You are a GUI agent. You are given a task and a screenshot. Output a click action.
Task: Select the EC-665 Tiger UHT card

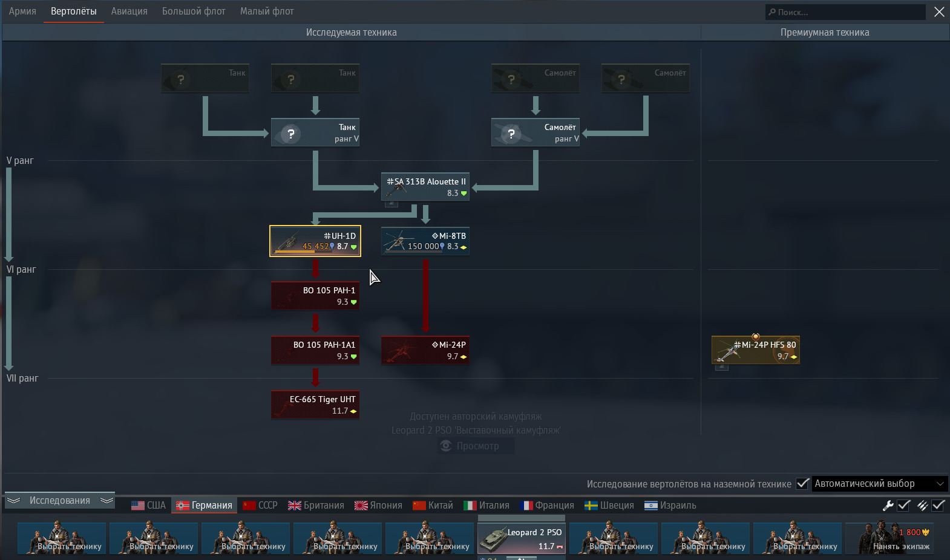[x=315, y=405]
